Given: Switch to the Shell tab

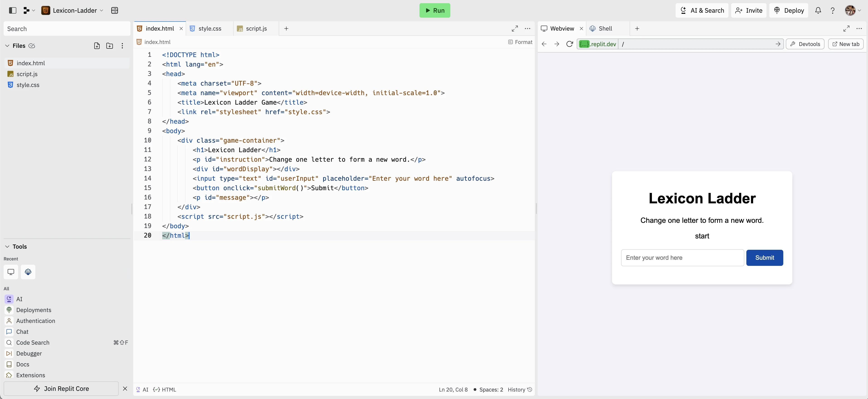Looking at the screenshot, I should pyautogui.click(x=605, y=29).
